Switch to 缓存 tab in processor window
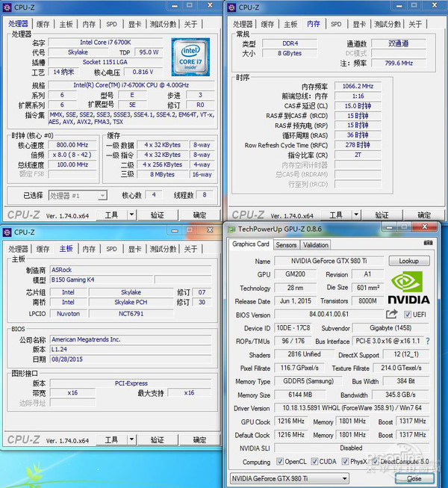 click(43, 24)
